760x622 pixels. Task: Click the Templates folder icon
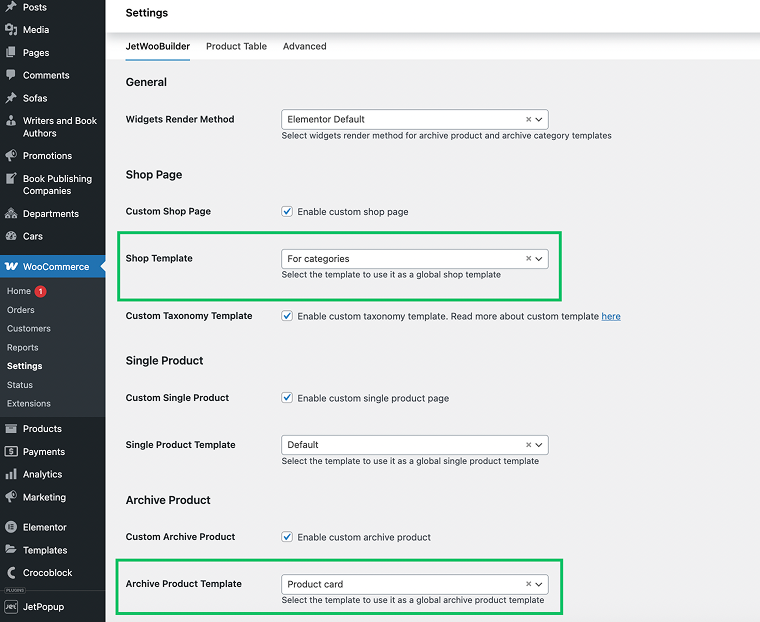(11, 550)
